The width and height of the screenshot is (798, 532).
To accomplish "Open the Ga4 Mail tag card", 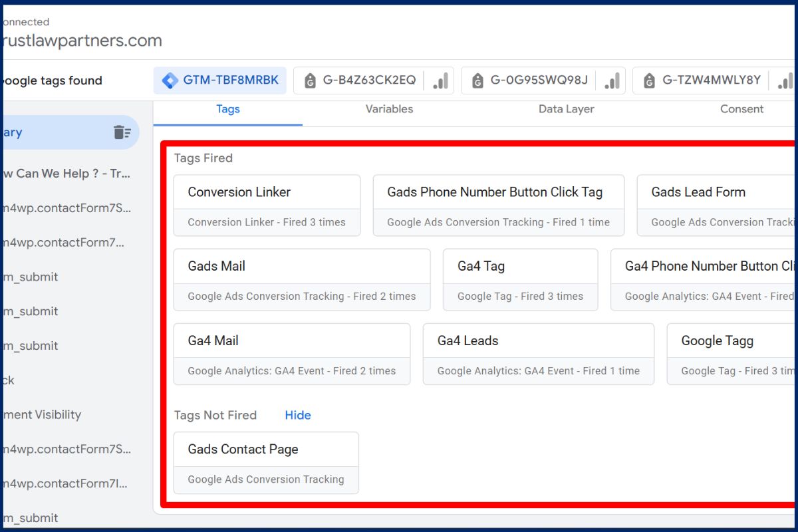I will 292,354.
